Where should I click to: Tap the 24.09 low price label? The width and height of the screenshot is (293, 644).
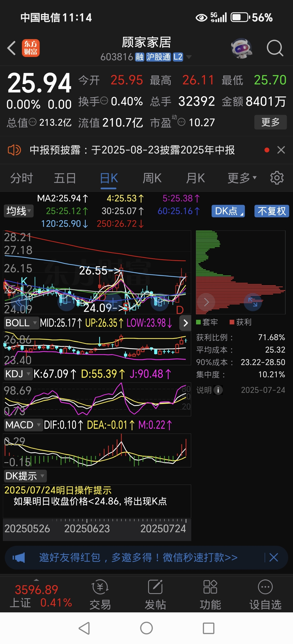(x=104, y=308)
